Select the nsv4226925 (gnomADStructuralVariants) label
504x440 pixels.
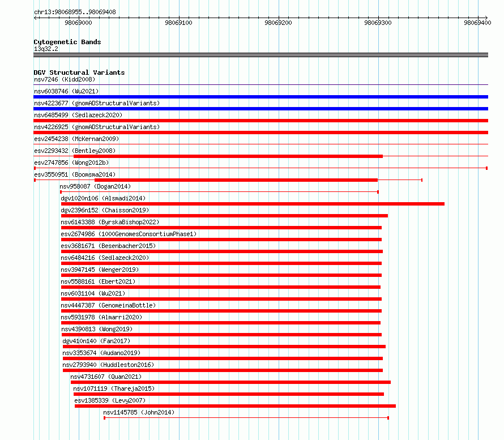(x=97, y=127)
